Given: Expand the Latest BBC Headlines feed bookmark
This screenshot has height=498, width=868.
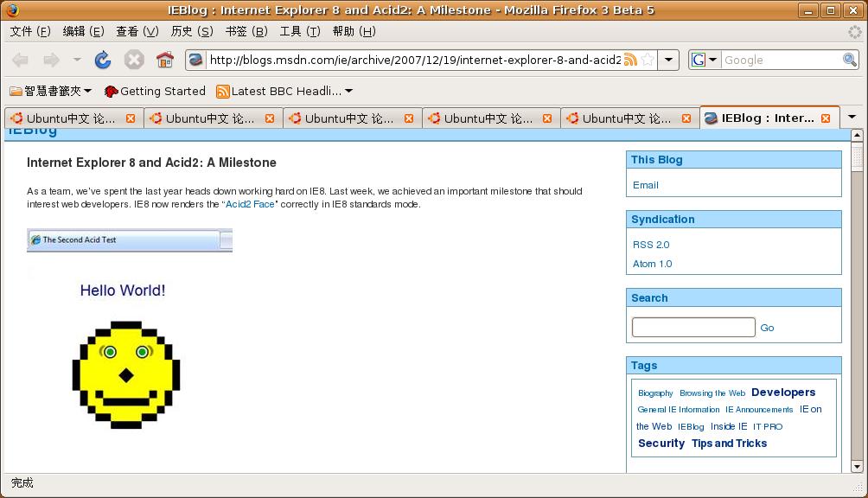Looking at the screenshot, I should [284, 91].
